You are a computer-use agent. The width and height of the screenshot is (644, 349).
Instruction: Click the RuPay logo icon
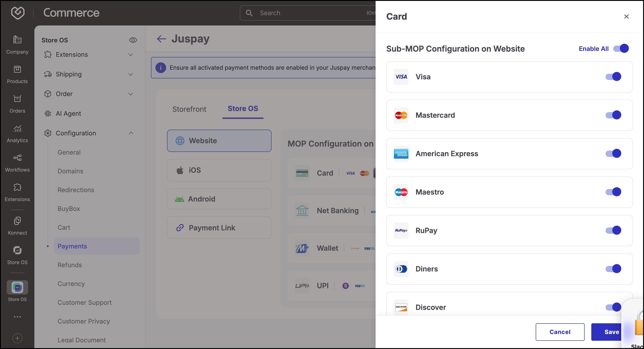point(401,230)
